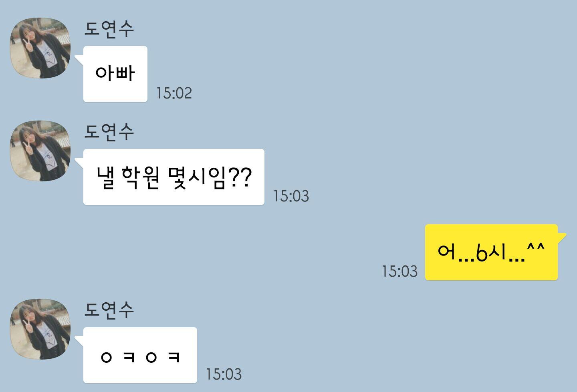This screenshot has height=392, width=577.
Task: Click the ^^ emoticon in yellow bubble
Action: (536, 247)
